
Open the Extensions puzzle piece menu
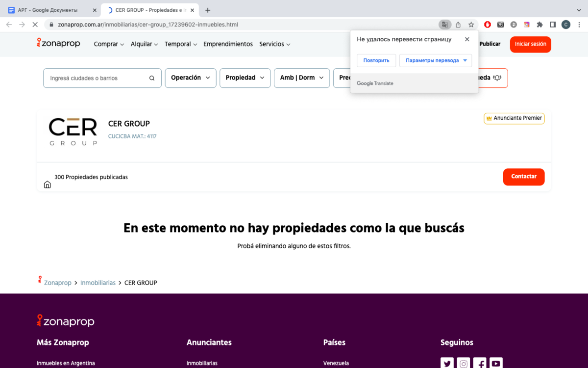coord(540,25)
